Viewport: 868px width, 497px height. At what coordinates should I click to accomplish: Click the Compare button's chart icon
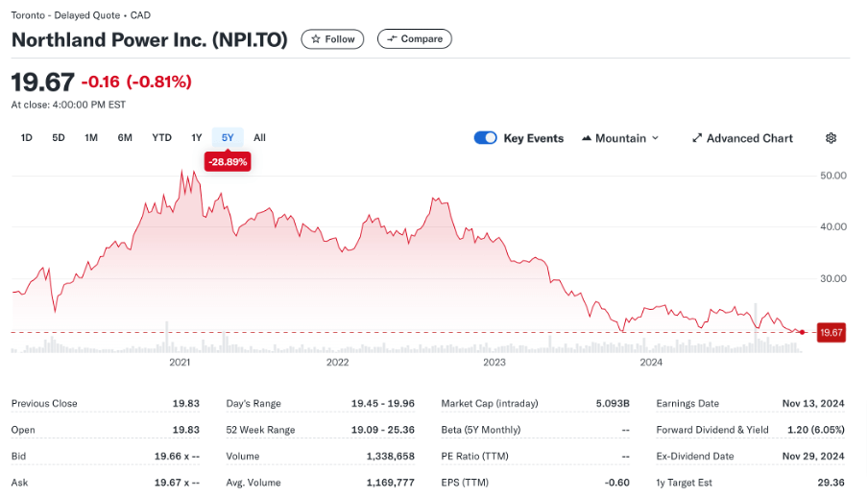pos(392,39)
